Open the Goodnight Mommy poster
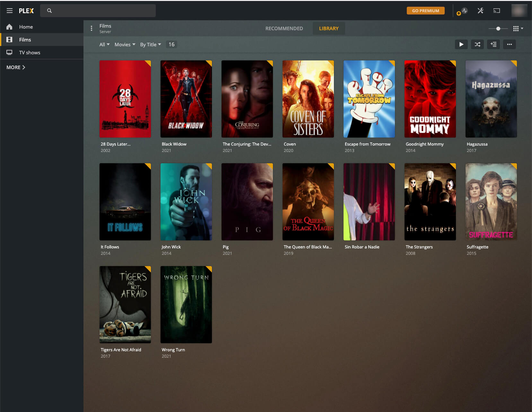This screenshot has height=412, width=532. pos(430,99)
